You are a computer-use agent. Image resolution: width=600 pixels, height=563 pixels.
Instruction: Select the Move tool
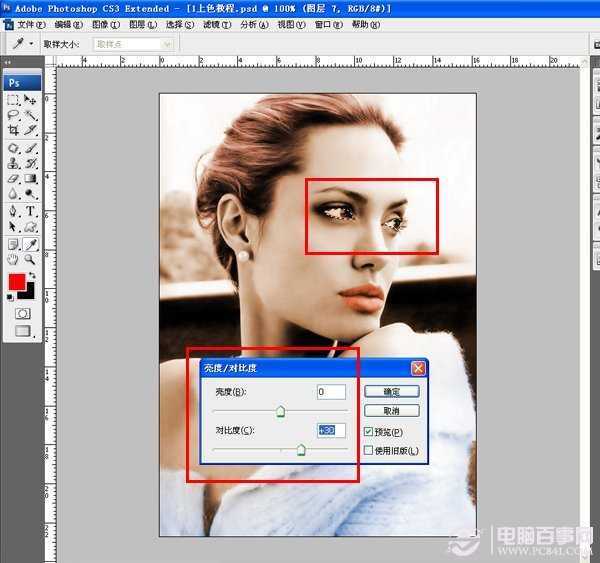click(x=31, y=100)
